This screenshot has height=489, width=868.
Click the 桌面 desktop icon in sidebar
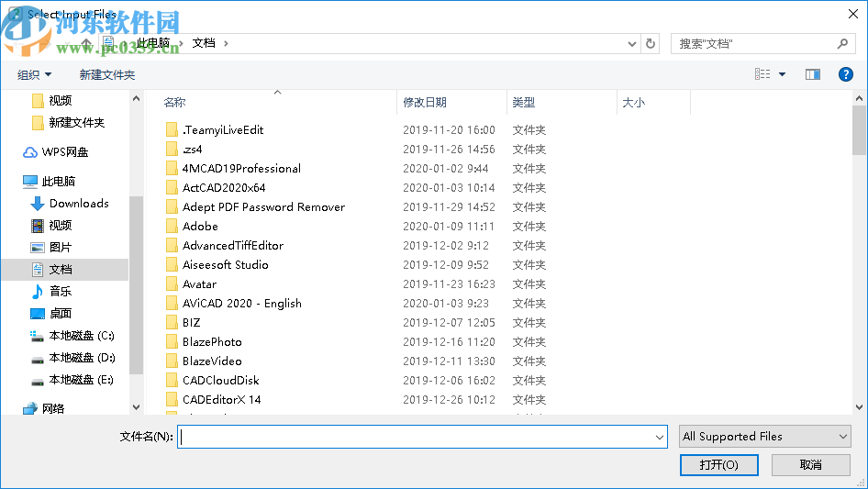point(37,314)
